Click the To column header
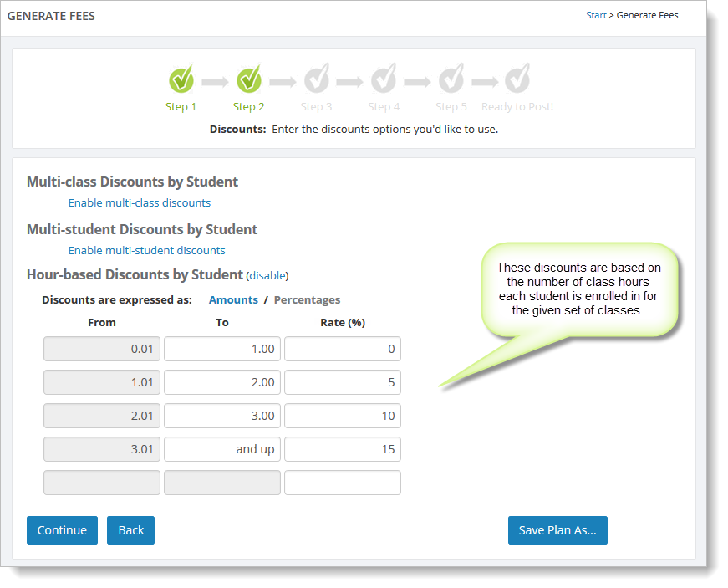The width and height of the screenshot is (728, 588). tap(222, 323)
